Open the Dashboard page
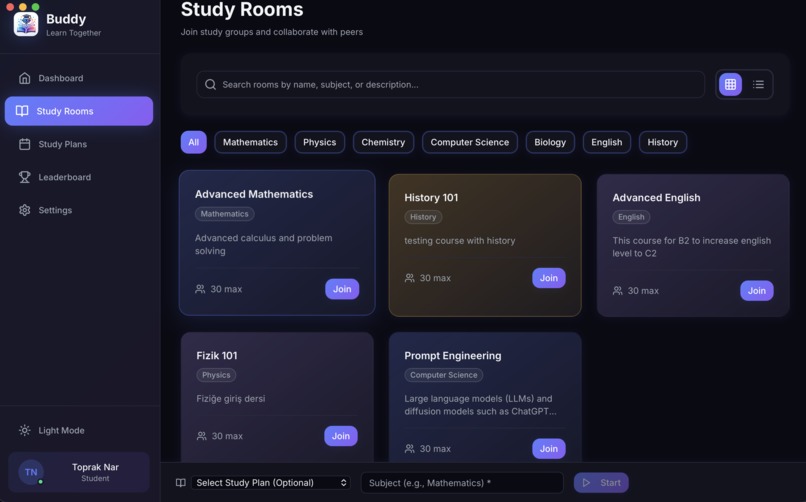 pos(79,78)
